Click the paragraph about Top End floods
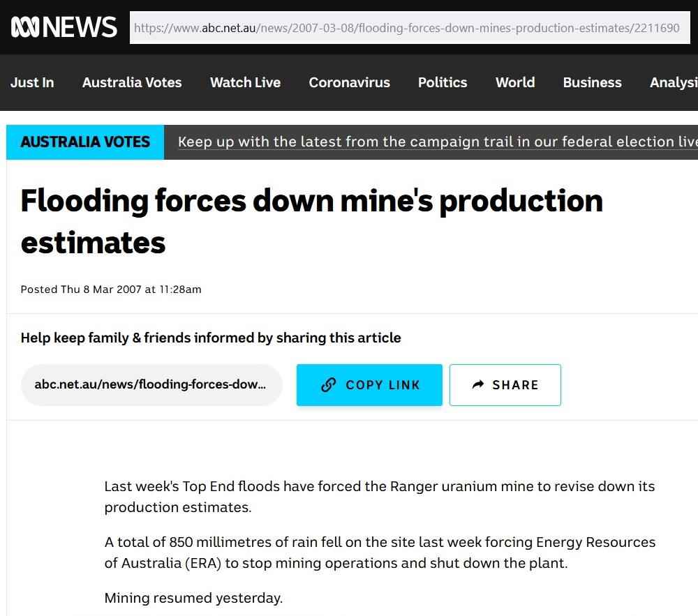The height and width of the screenshot is (616, 698). (379, 497)
